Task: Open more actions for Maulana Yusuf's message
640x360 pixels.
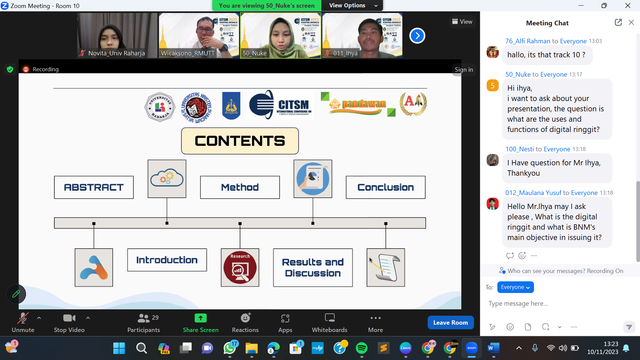Action: tap(534, 256)
